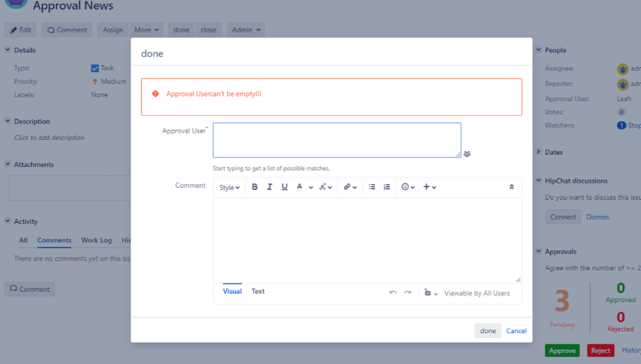Collapse the Activity section
Screen dimensions: 641x364
(7, 221)
